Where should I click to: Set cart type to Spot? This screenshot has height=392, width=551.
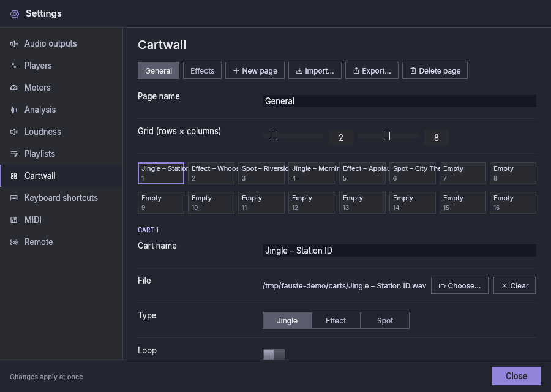pos(385,320)
